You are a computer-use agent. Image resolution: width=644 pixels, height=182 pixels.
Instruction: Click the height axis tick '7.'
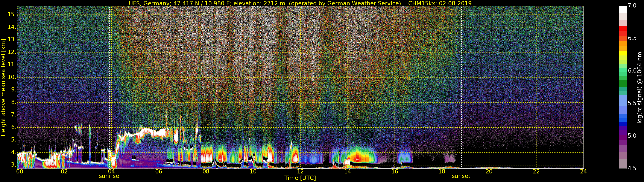coord(13,115)
